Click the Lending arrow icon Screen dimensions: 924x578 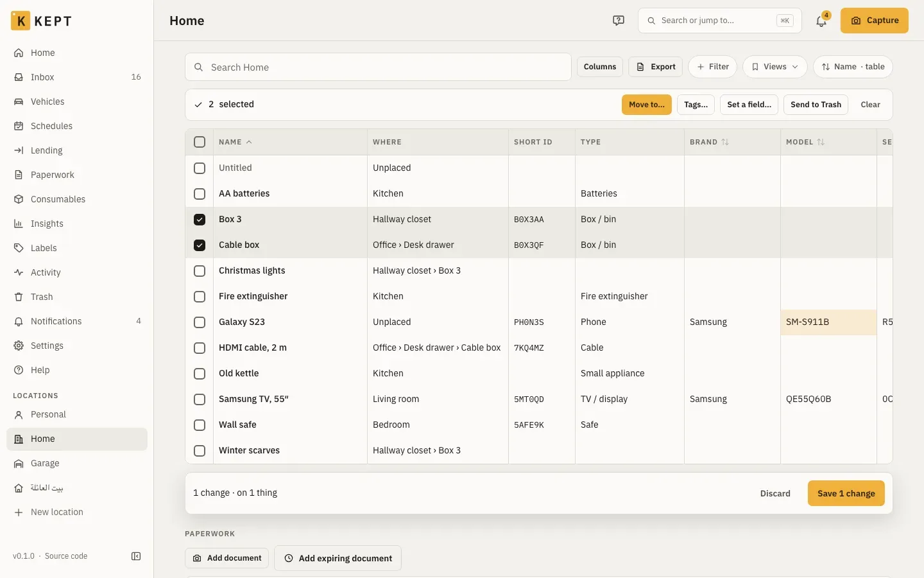pyautogui.click(x=19, y=150)
